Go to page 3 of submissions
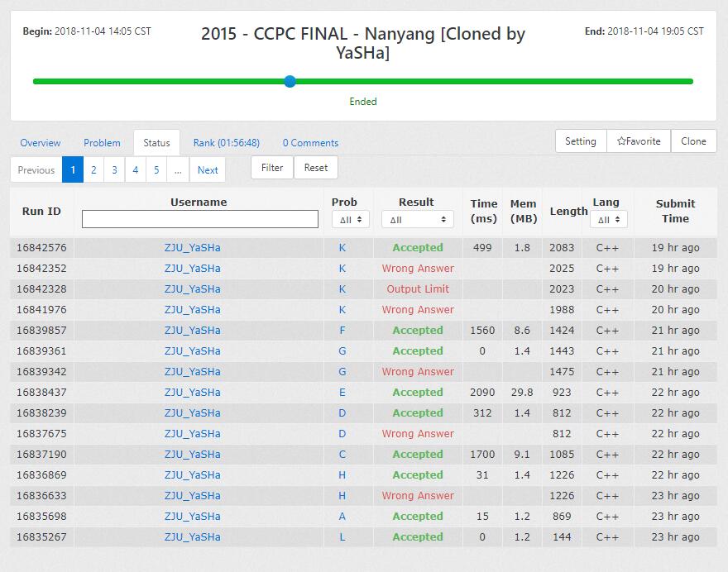This screenshot has height=572, width=728. pyautogui.click(x=114, y=170)
